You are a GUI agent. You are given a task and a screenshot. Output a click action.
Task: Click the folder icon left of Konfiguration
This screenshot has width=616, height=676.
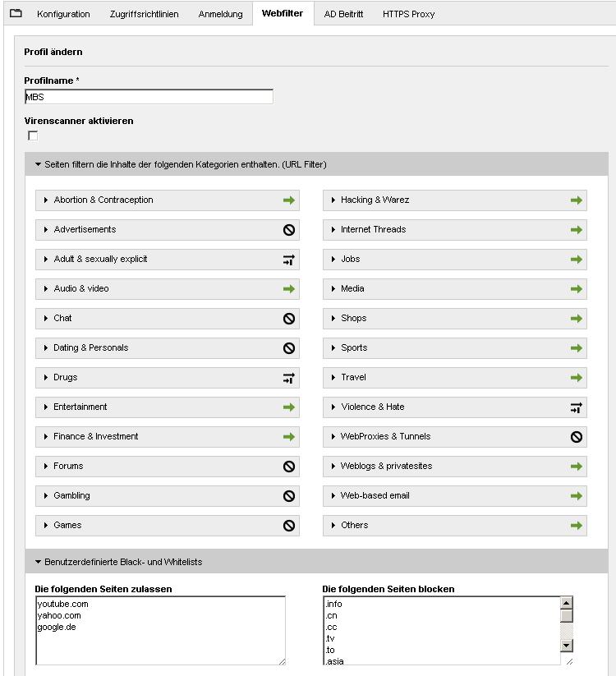[x=16, y=13]
